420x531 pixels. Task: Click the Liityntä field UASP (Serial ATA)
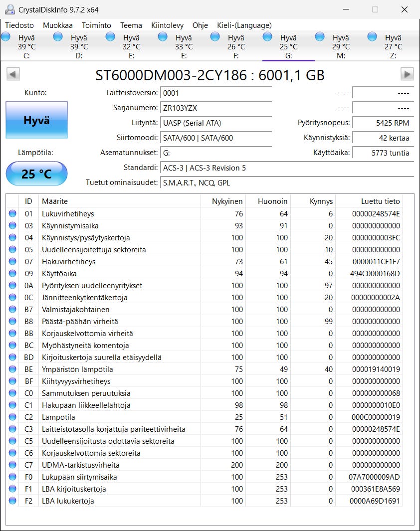point(216,123)
